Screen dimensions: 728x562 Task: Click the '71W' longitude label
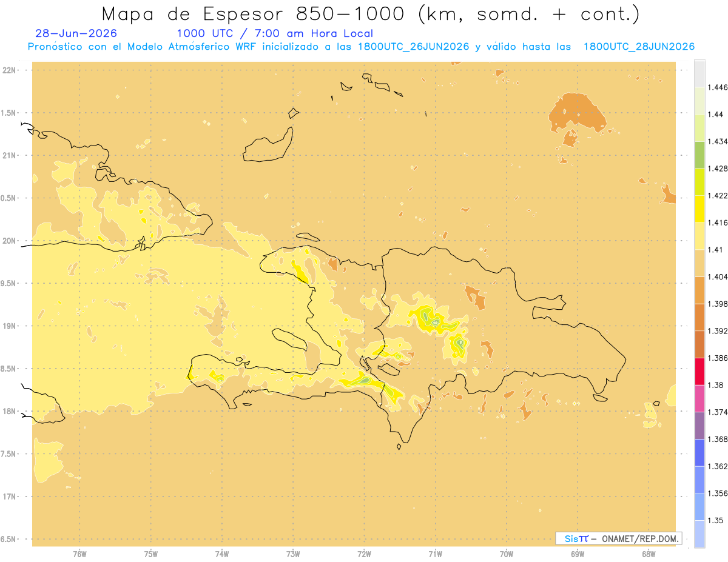click(x=435, y=554)
